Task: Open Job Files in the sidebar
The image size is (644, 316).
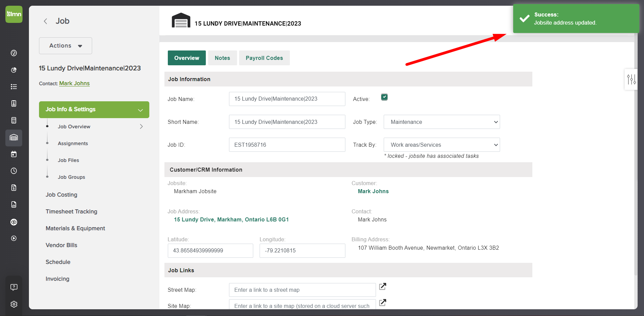Action: pyautogui.click(x=68, y=160)
